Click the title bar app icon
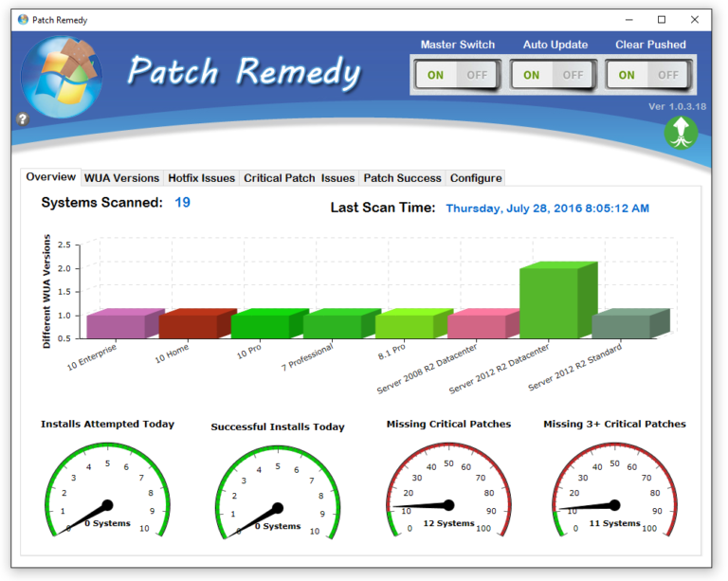The height and width of the screenshot is (581, 728). pyautogui.click(x=23, y=19)
